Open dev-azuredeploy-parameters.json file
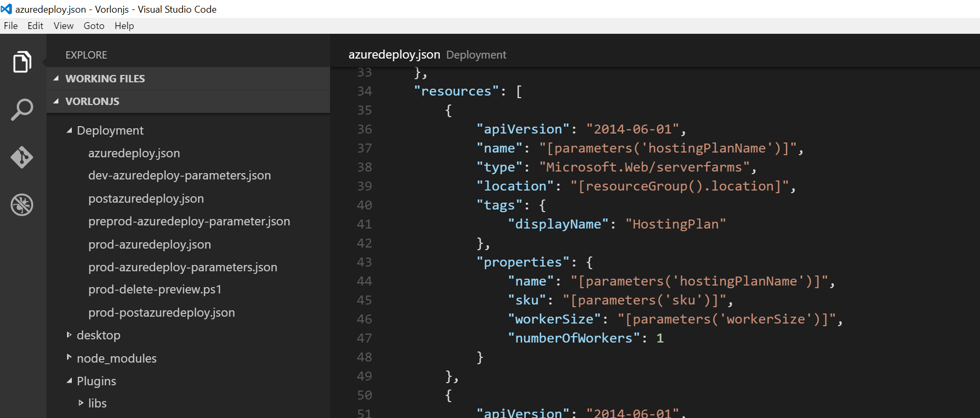Viewport: 980px width, 418px height. (x=180, y=175)
